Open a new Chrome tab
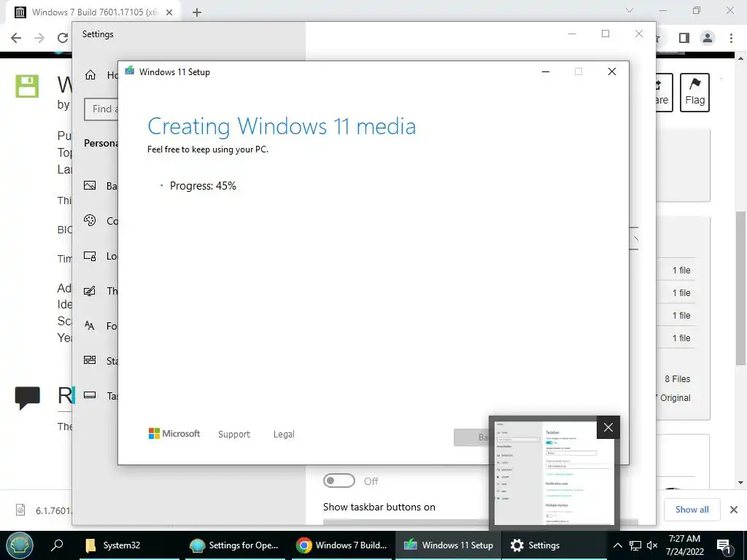 [197, 12]
